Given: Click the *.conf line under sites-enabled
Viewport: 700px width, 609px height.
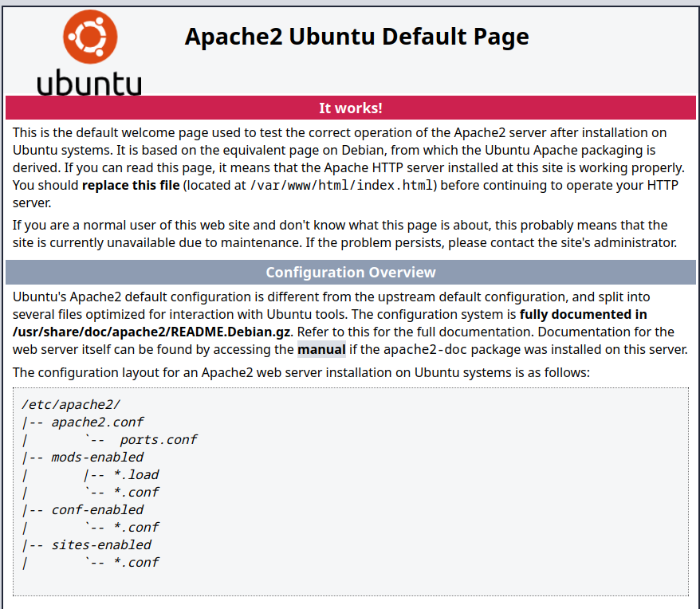Looking at the screenshot, I should point(137,562).
